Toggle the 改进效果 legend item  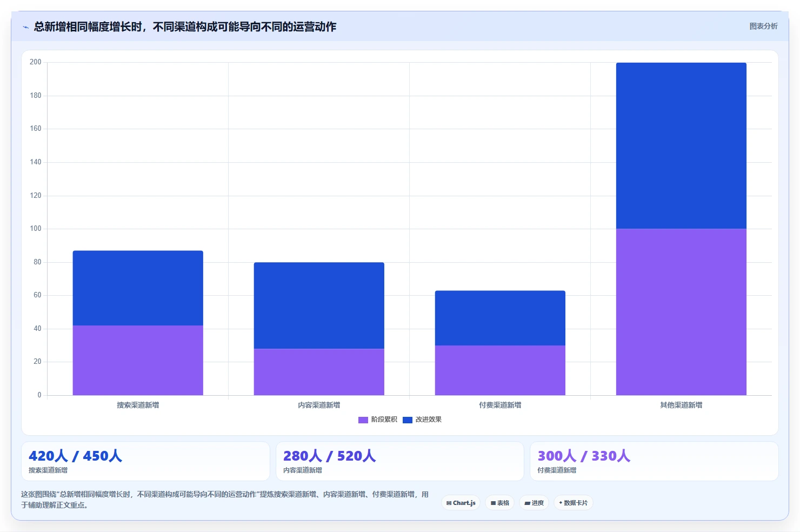pyautogui.click(x=422, y=420)
